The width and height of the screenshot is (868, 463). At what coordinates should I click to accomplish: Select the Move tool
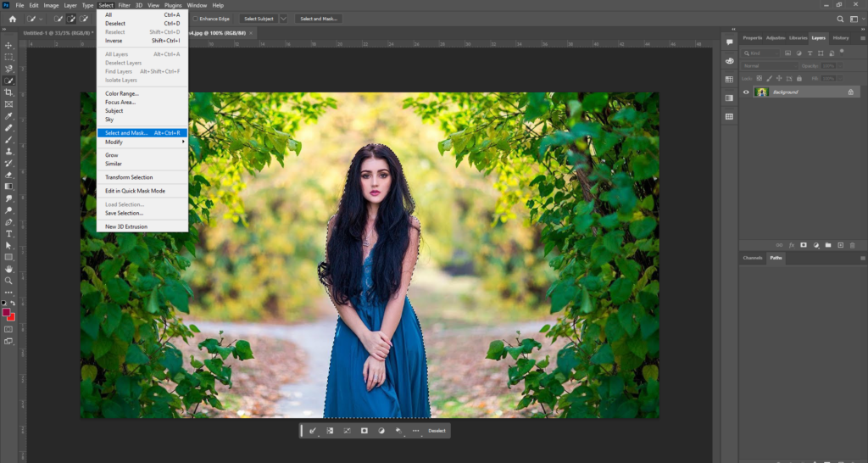(x=8, y=45)
